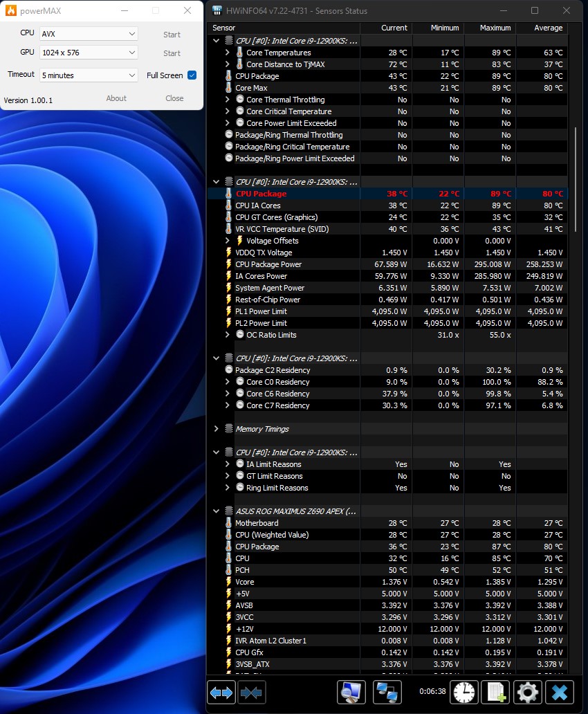This screenshot has height=714, width=588.
Task: Click thermometer icon beside Core Max
Action: (229, 87)
